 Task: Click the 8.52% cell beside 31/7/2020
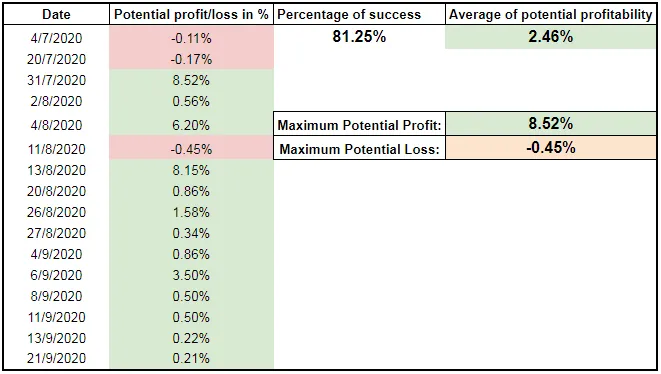pos(191,80)
